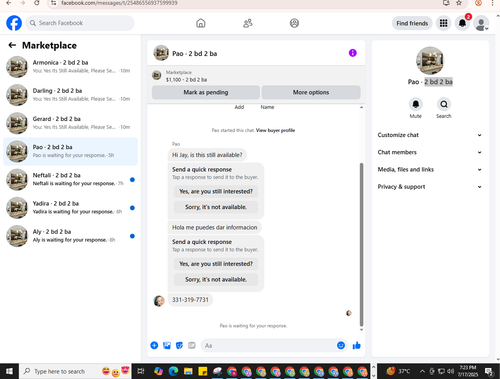
Task: Open File Explorer from taskbar
Action: pos(188,371)
